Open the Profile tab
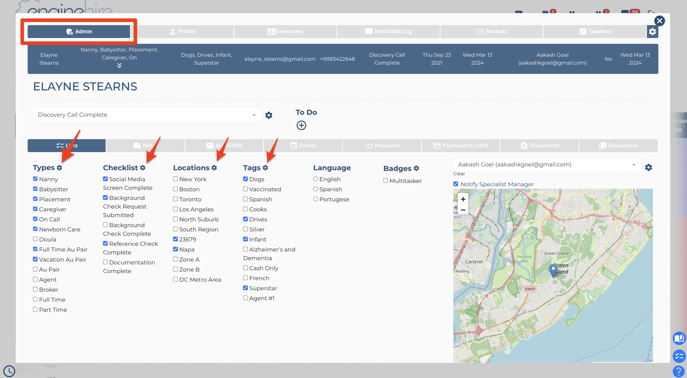Screen dimensions: 687x378 182,32
